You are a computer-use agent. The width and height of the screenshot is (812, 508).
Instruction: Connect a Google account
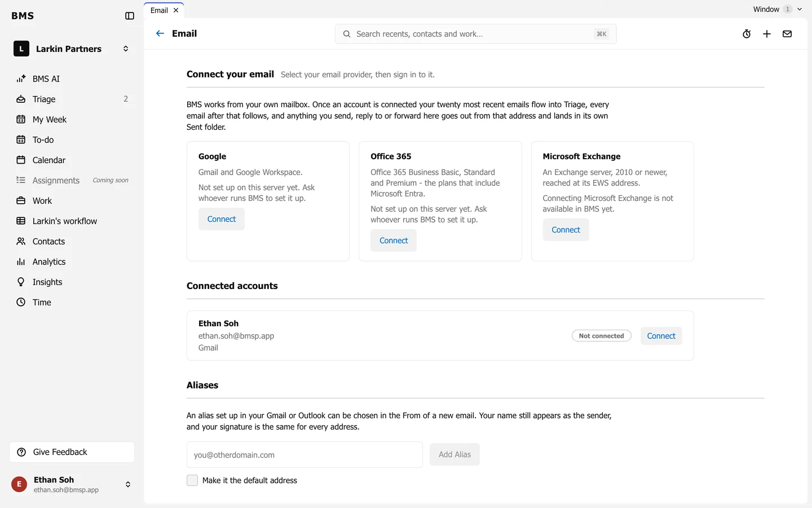tap(222, 219)
